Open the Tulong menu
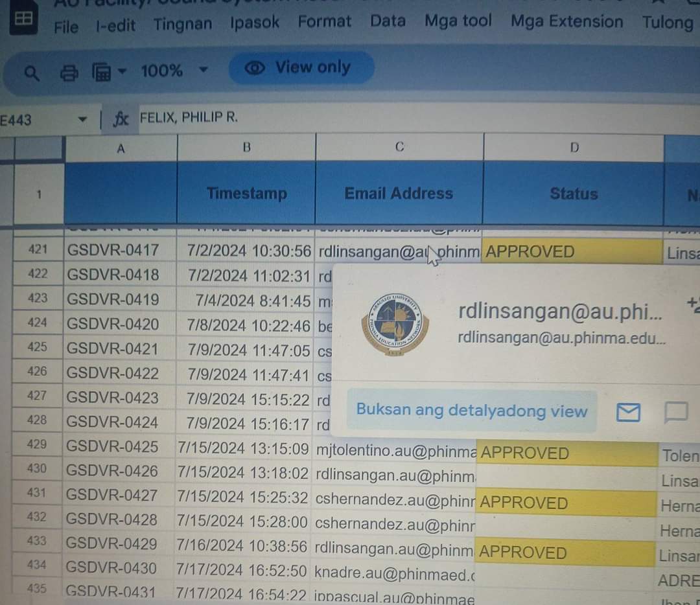Image resolution: width=700 pixels, height=605 pixels. (x=668, y=22)
